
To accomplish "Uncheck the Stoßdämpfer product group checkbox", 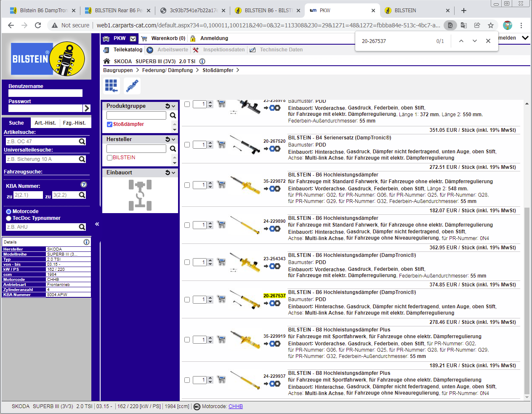I will (x=109, y=124).
